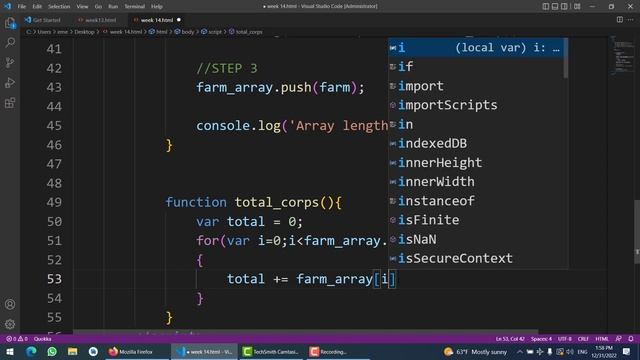Open the Run and Debug view
The height and width of the screenshot is (360, 640).
10,82
